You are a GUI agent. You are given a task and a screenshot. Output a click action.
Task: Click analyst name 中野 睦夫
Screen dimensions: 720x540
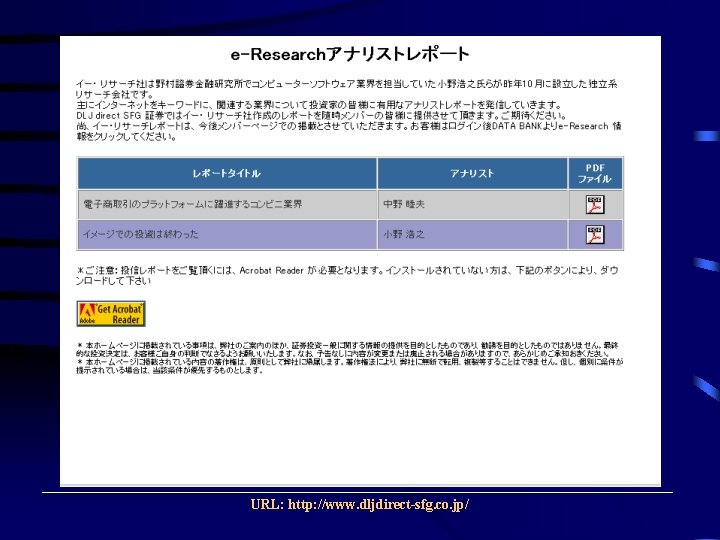click(404, 204)
